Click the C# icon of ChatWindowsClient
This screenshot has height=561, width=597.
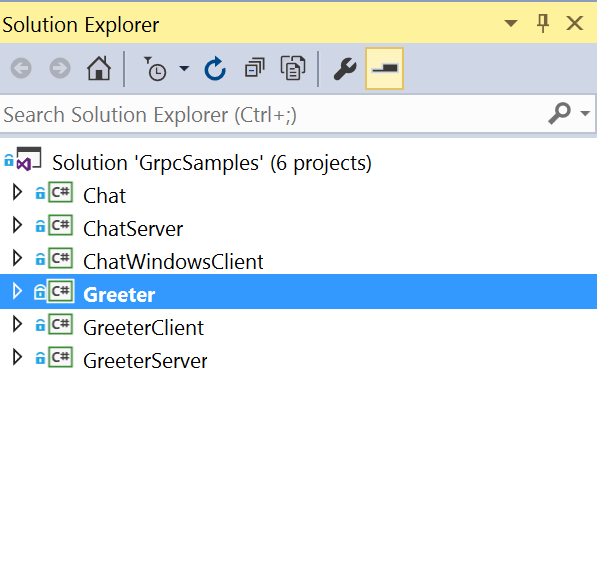[60, 259]
